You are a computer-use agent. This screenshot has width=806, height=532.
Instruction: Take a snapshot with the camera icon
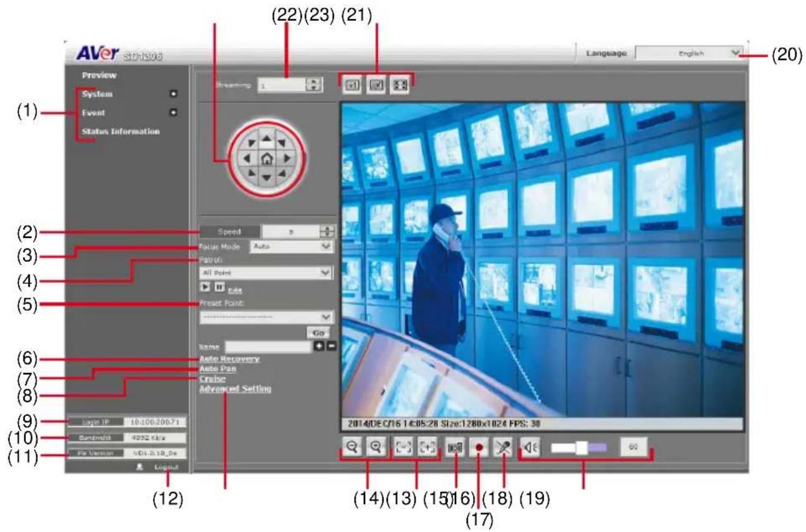[455, 447]
